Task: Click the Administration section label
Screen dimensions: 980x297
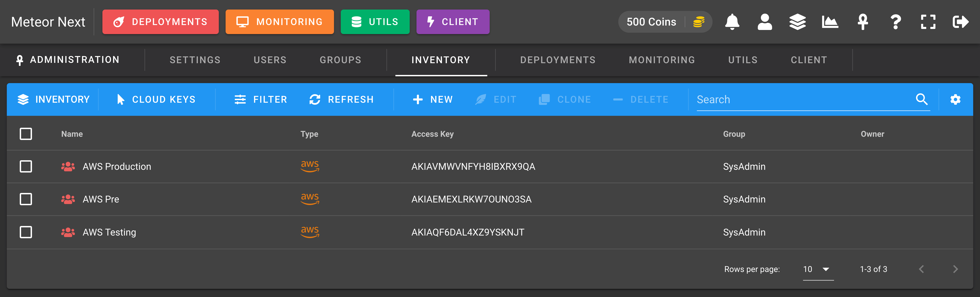Action: [68, 60]
